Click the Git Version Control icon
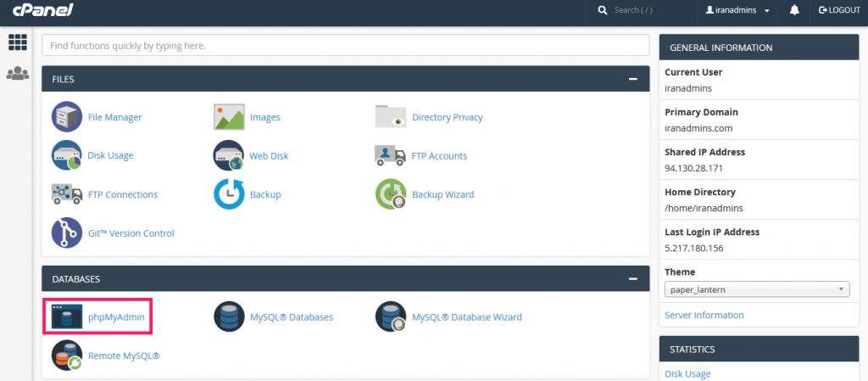The width and height of the screenshot is (868, 381). [x=67, y=233]
